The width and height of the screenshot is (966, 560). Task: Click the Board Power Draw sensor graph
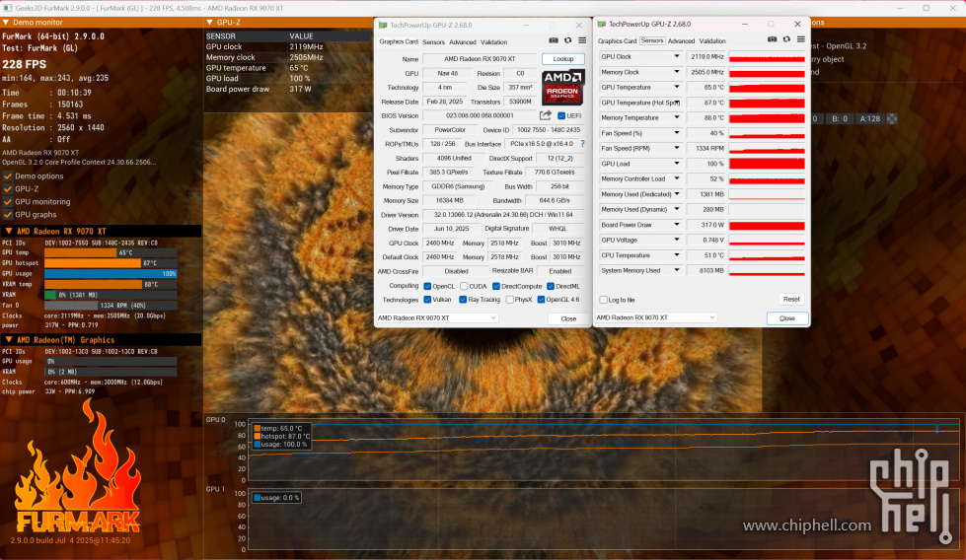pos(767,225)
